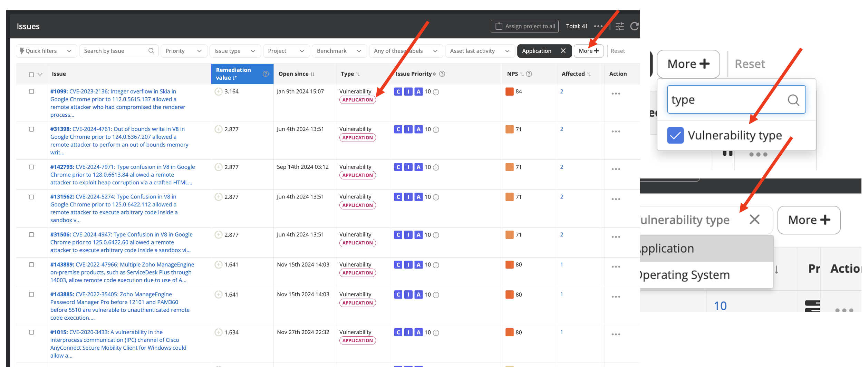Expand the Priority filter dropdown
Viewport: 868px width, 368px height.
(x=184, y=51)
